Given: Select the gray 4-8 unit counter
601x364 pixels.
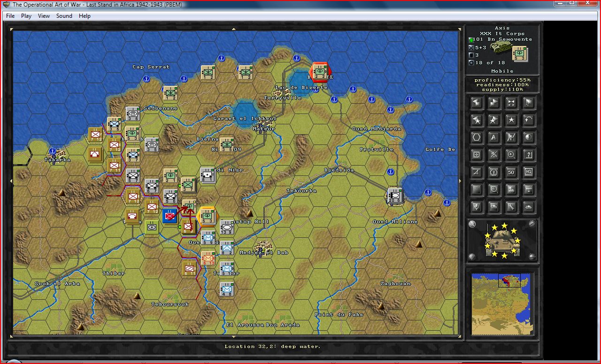Looking at the screenshot, I should point(227,289).
